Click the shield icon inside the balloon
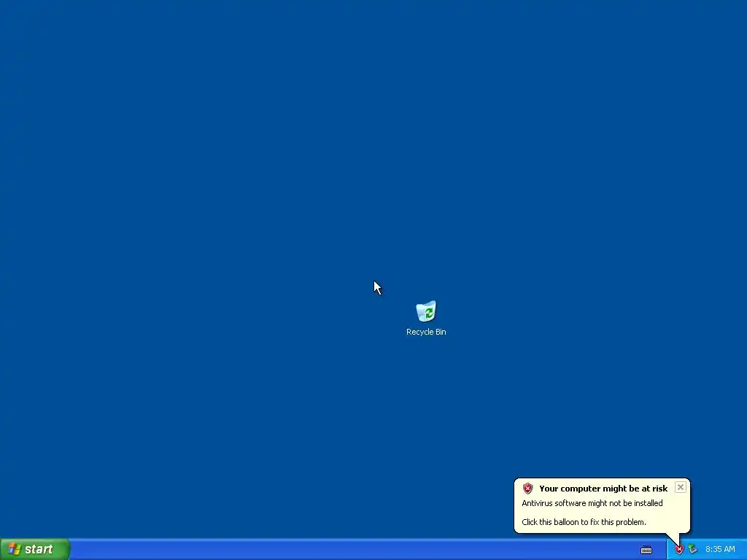Viewport: 747px width, 560px height. [527, 488]
